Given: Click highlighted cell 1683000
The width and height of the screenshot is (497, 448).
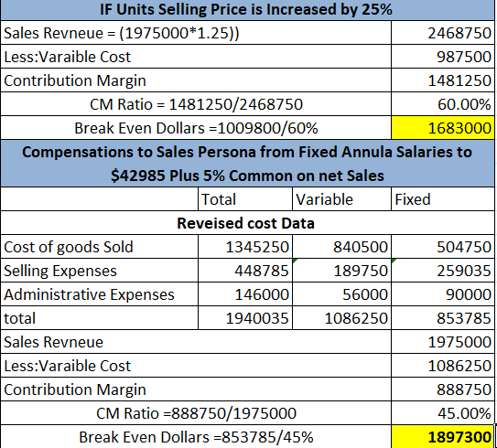Looking at the screenshot, I should [x=443, y=128].
